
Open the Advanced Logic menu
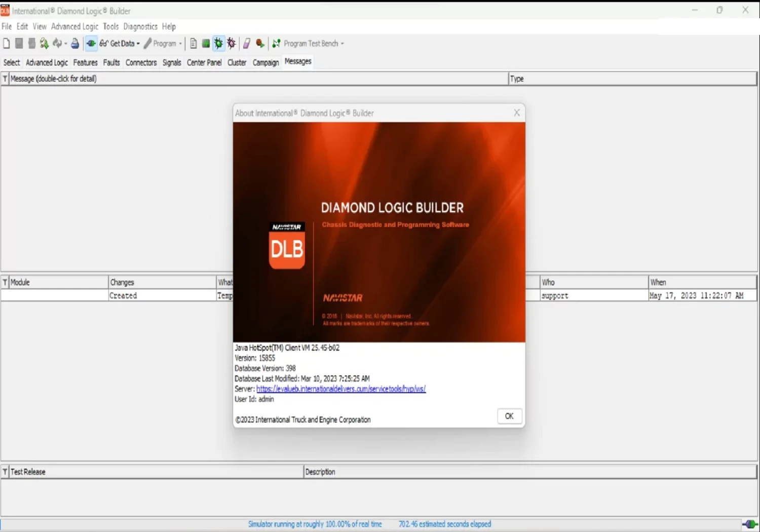tap(74, 26)
